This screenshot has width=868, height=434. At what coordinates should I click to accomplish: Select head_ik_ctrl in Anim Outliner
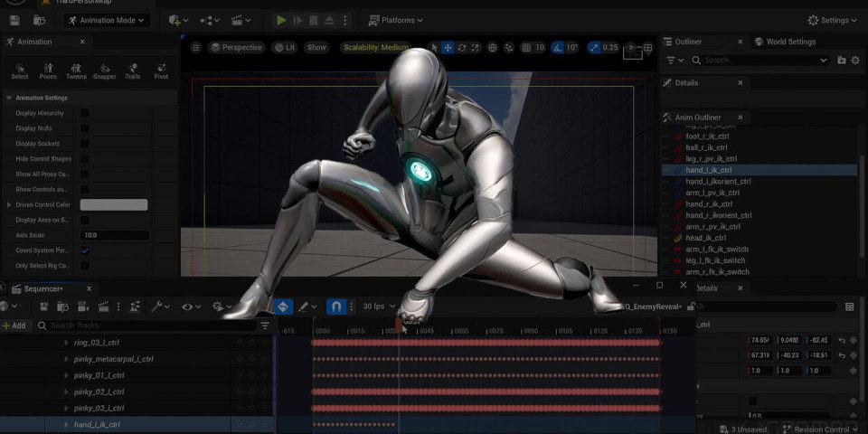[x=707, y=238]
